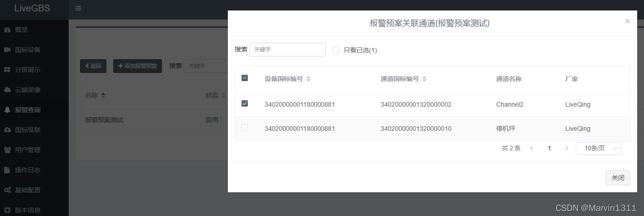644x216 pixels.
Task: Open the 10条/页 page size dropdown
Action: point(599,148)
